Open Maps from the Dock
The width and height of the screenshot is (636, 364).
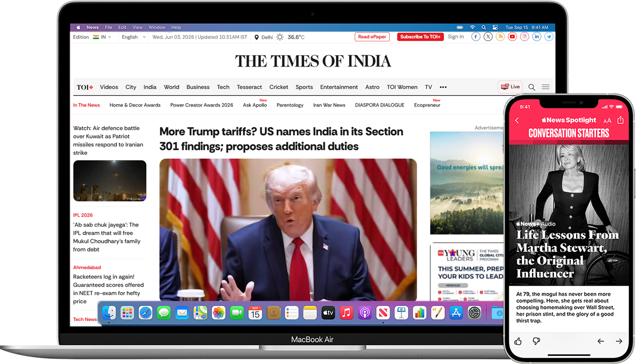[x=200, y=313]
